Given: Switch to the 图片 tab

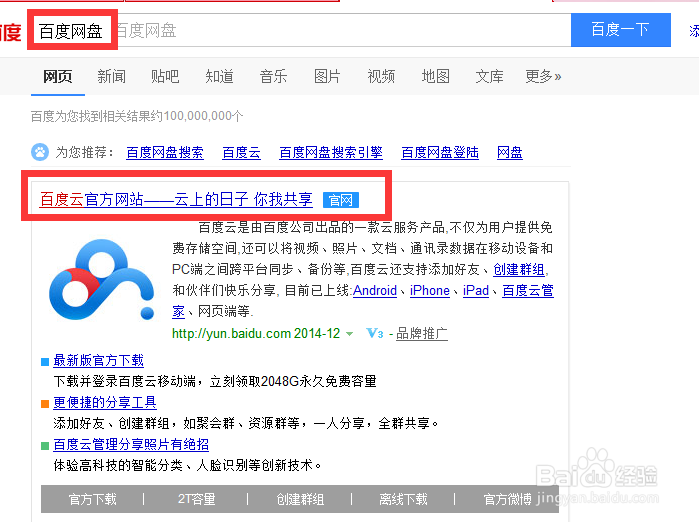Looking at the screenshot, I should pyautogui.click(x=327, y=77).
